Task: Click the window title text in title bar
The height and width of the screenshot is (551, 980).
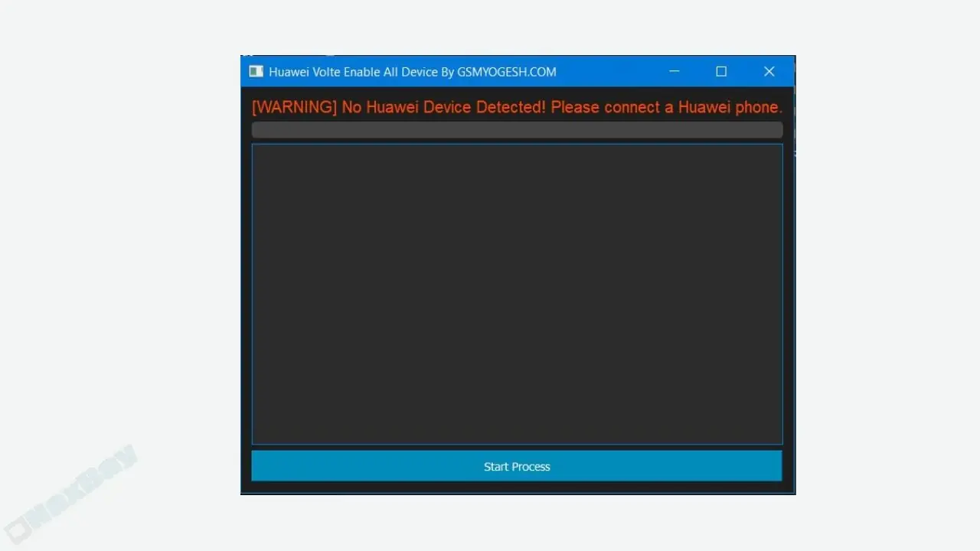Action: [412, 72]
